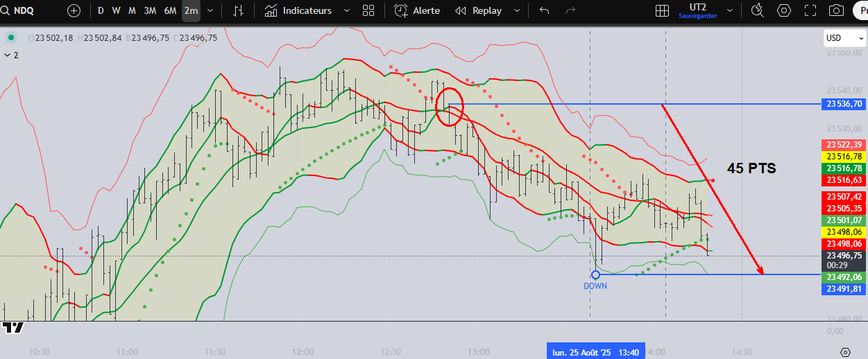The height and width of the screenshot is (359, 868).
Task: Take a chart snapshot with camera icon
Action: (x=837, y=10)
